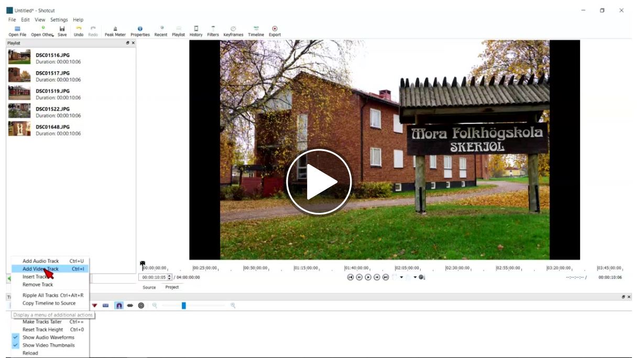The height and width of the screenshot is (358, 644).
Task: Select playlist item DSC01516.JPG
Action: pos(71,58)
